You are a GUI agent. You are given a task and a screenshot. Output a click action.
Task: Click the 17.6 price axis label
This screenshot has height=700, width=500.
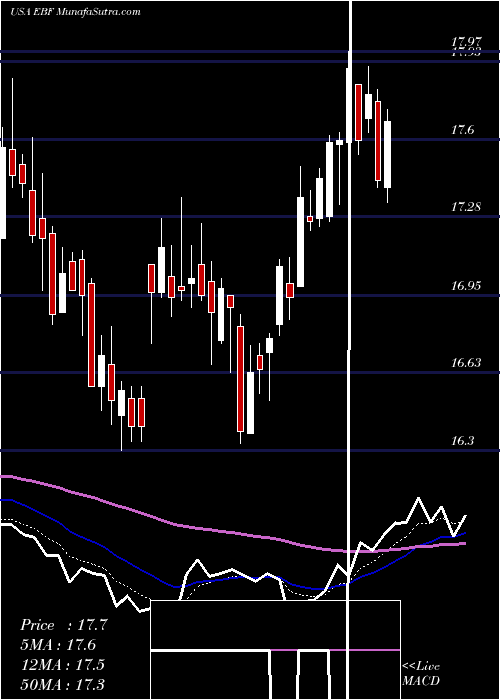coord(463,130)
